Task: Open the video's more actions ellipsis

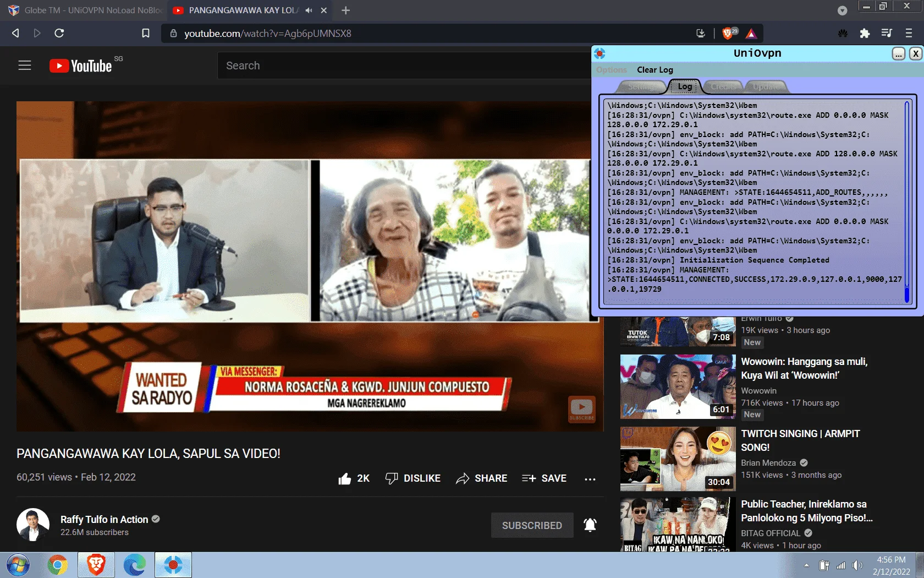Action: click(x=590, y=479)
